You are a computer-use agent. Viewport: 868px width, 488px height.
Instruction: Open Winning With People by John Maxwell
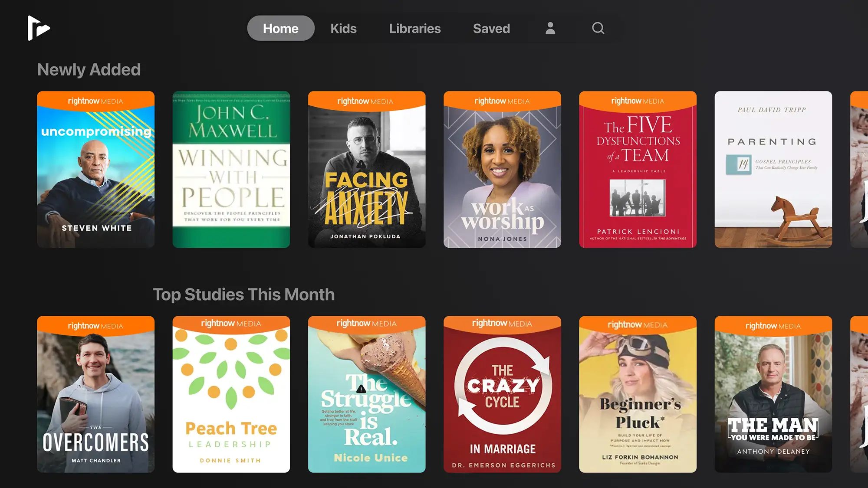[x=231, y=169]
